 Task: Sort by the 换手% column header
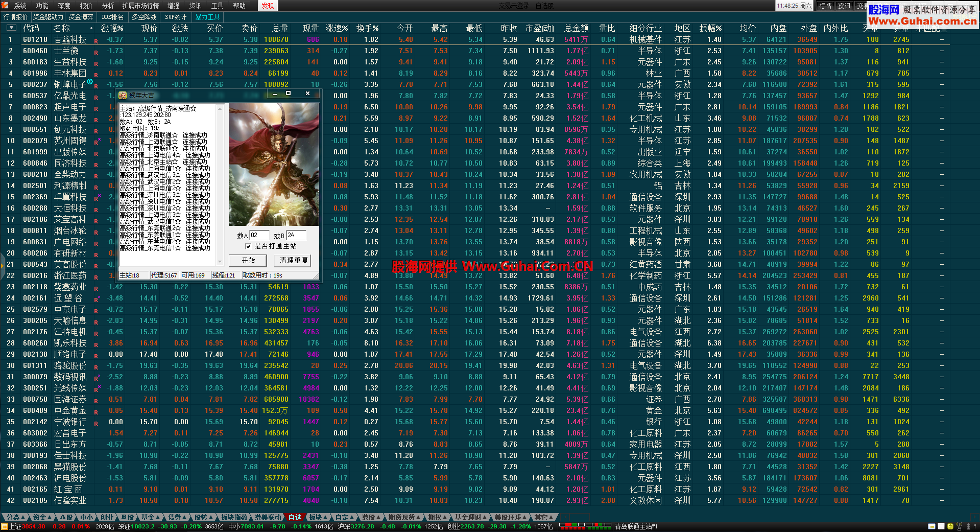[368, 28]
